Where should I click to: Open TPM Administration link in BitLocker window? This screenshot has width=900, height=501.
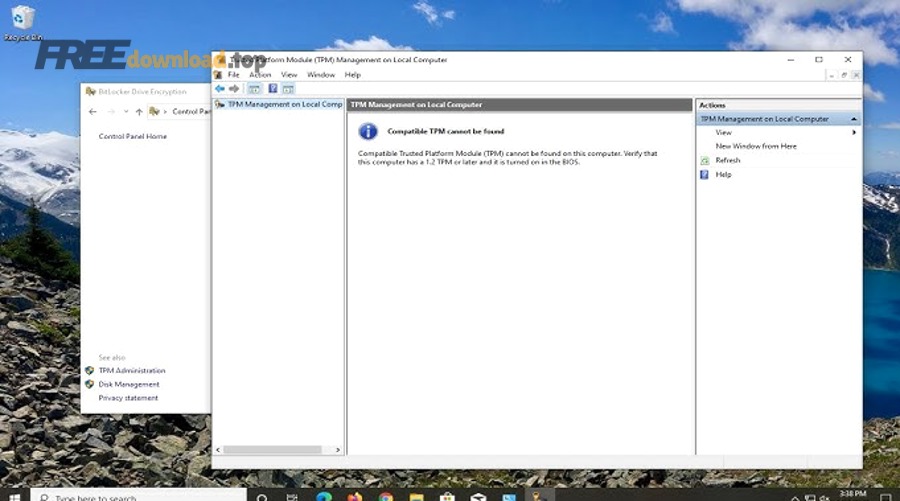tap(132, 371)
